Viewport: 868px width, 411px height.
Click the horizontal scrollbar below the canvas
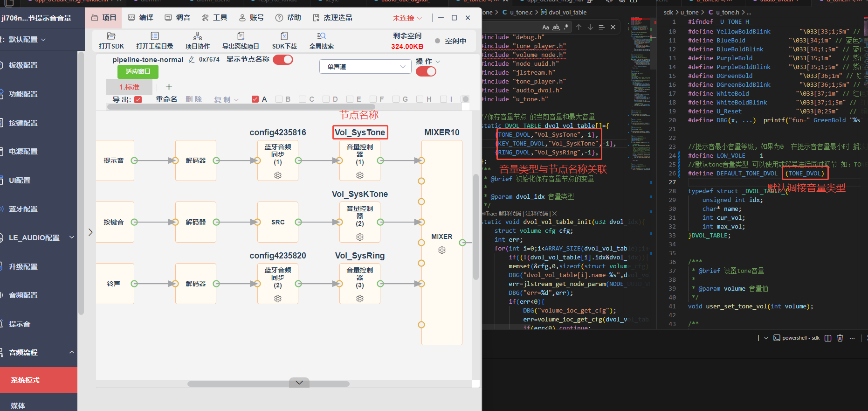269,384
